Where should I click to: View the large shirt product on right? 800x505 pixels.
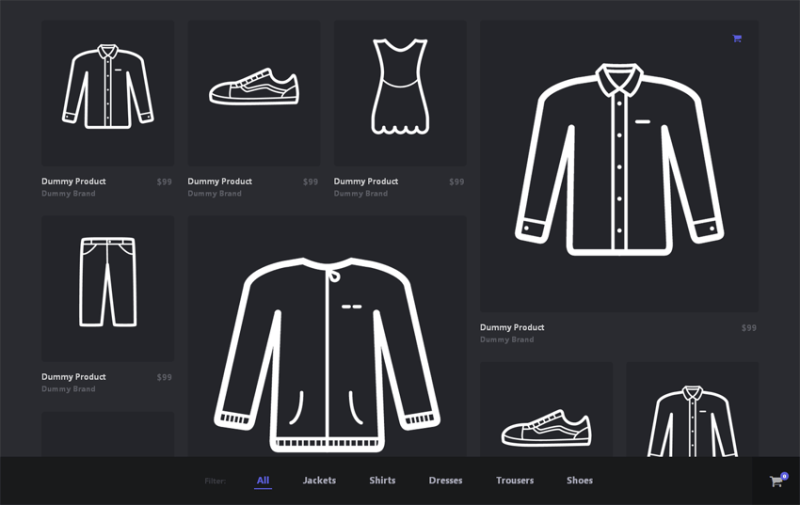point(618,160)
